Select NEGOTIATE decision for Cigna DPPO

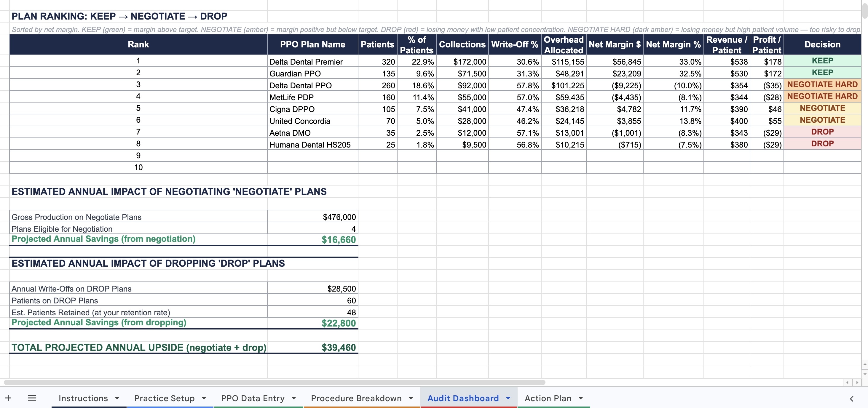(823, 108)
